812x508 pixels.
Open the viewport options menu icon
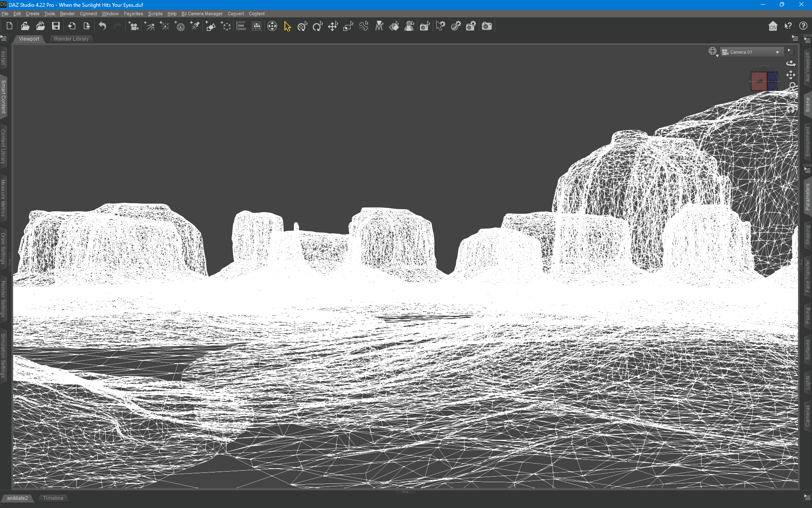pos(791,52)
